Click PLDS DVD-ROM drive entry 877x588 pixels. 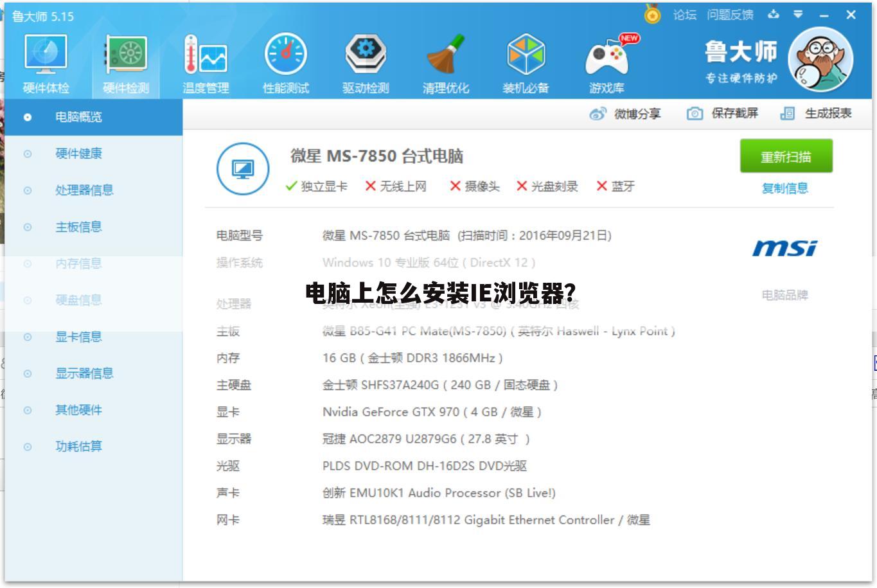425,466
